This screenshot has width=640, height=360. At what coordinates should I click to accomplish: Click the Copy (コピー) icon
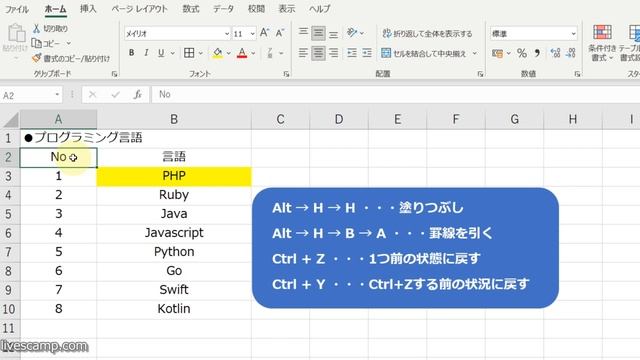coord(37,43)
